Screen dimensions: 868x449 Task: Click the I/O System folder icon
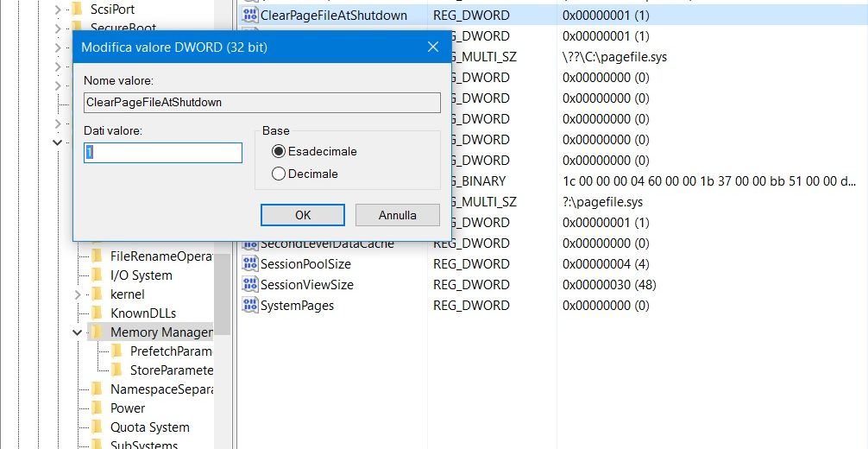coord(97,275)
